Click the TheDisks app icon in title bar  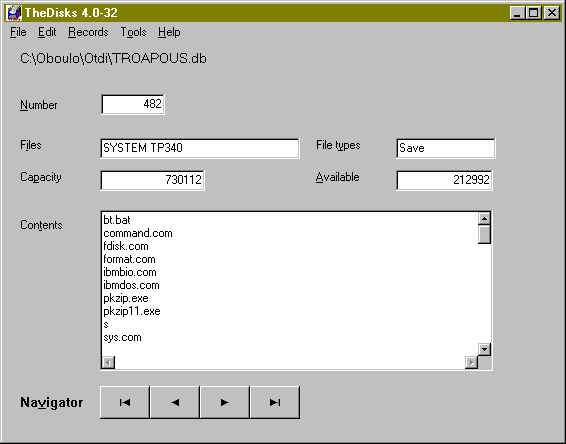pos(14,13)
